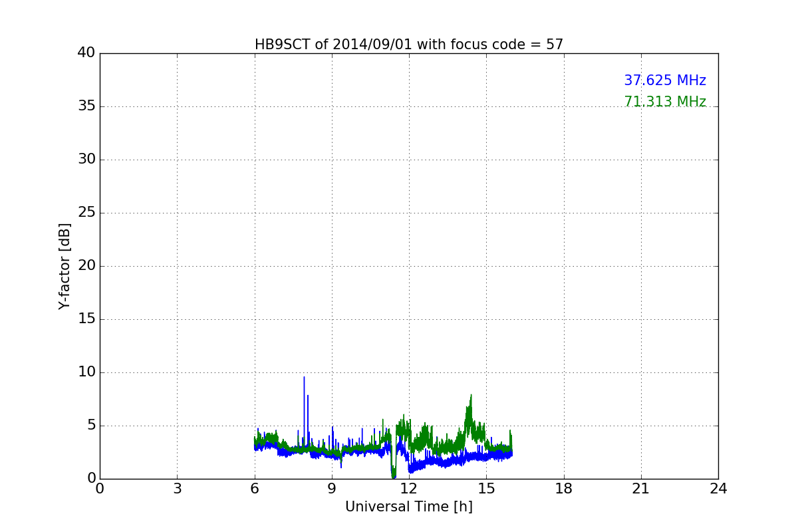Click the y-axis tick label '15'
Image resolution: width=798 pixels, height=532 pixels.
tap(86, 319)
